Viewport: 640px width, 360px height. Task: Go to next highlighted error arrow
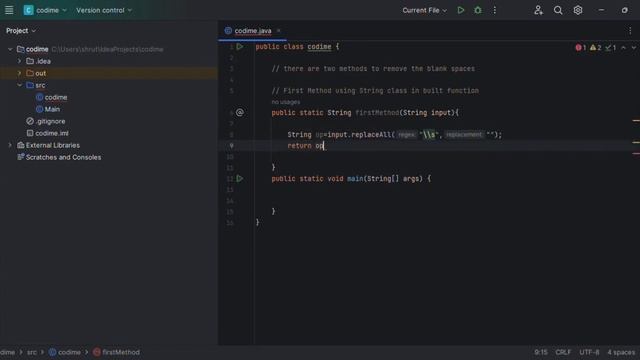pos(633,48)
